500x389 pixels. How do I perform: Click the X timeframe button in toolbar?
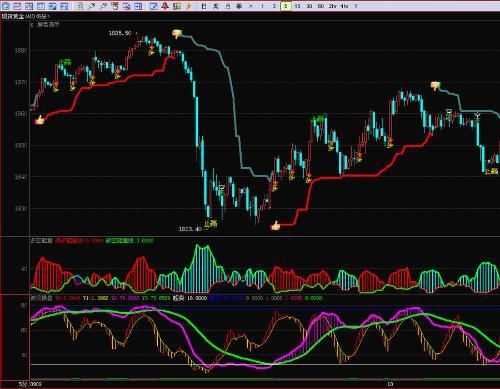pos(251,6)
